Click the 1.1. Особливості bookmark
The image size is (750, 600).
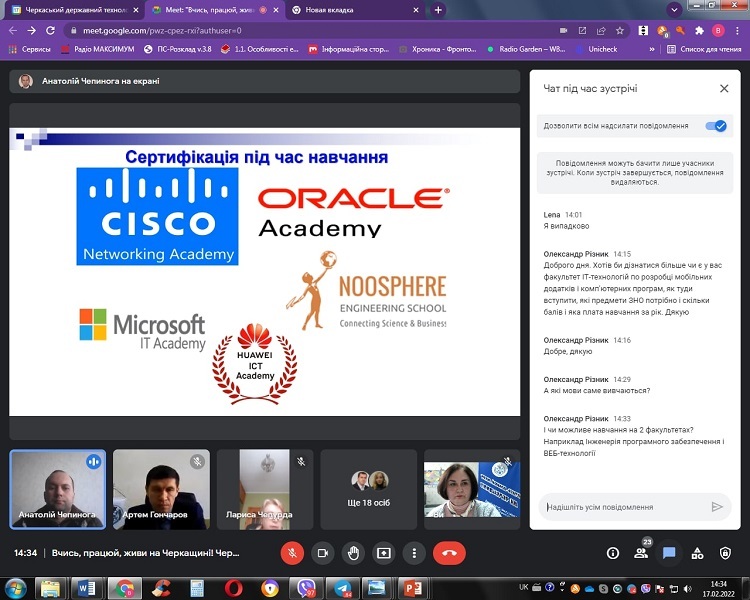click(x=260, y=49)
